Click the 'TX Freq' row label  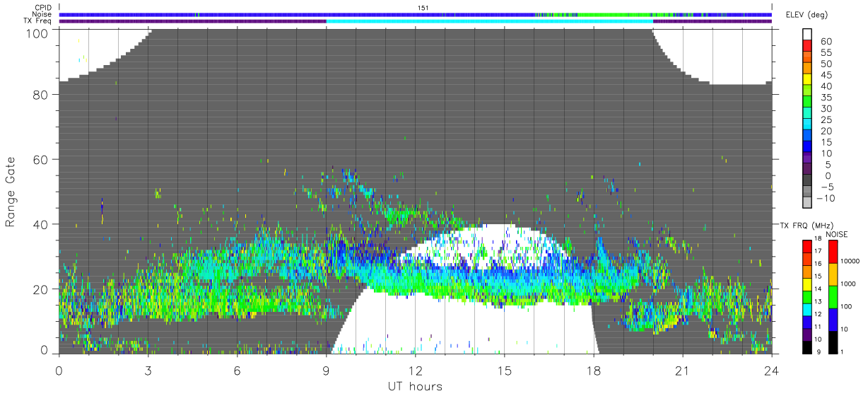coord(38,21)
